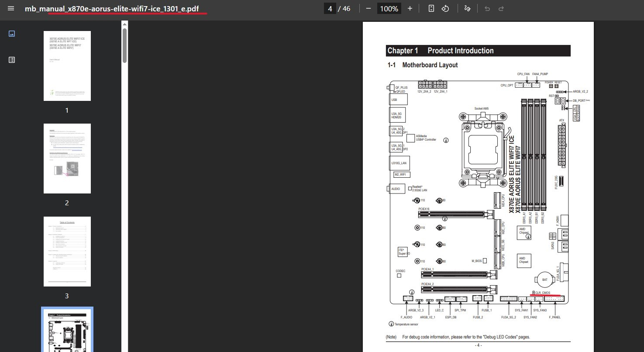Click the debug code Note text
Screen dimensions: 644x352
click(458, 337)
